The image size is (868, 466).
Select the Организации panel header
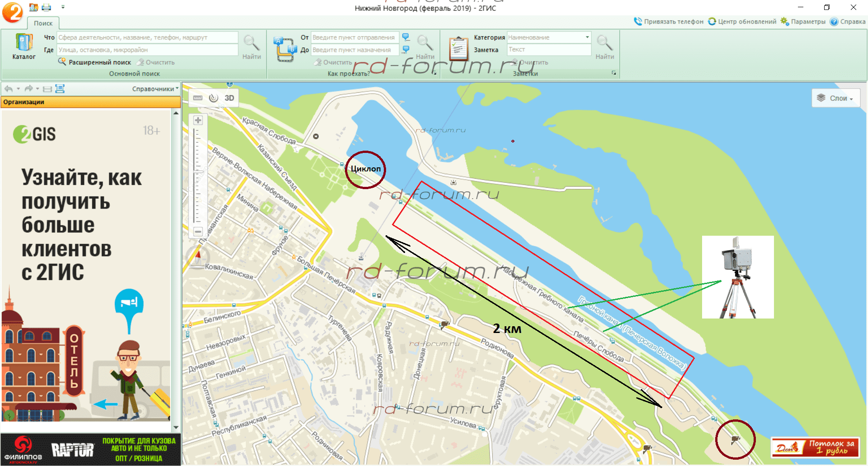click(90, 102)
